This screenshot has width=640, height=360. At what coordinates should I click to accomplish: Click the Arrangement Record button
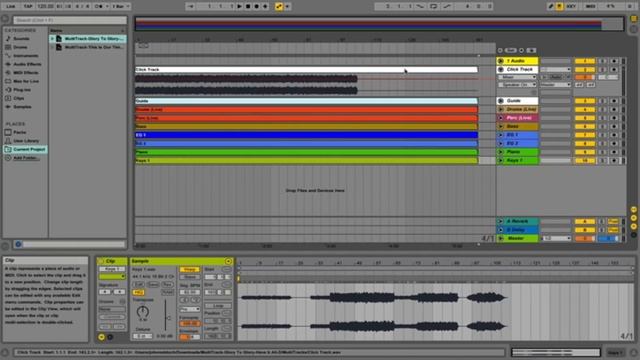coord(257,7)
